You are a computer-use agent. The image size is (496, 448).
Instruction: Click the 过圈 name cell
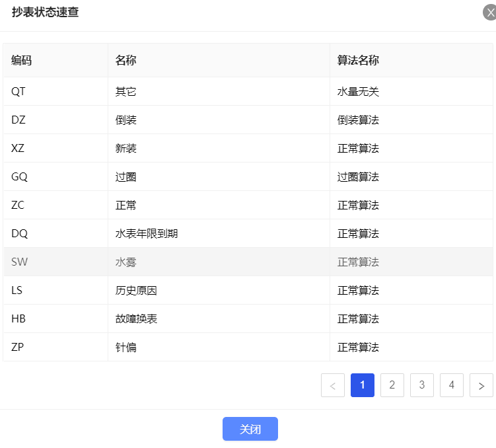tap(219, 176)
